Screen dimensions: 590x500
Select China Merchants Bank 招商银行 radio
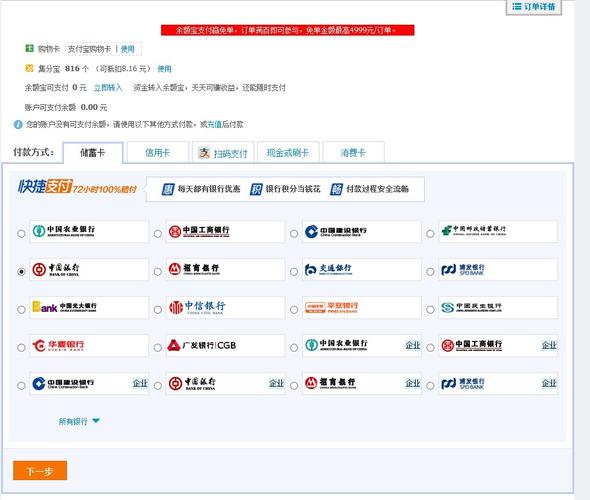[158, 271]
